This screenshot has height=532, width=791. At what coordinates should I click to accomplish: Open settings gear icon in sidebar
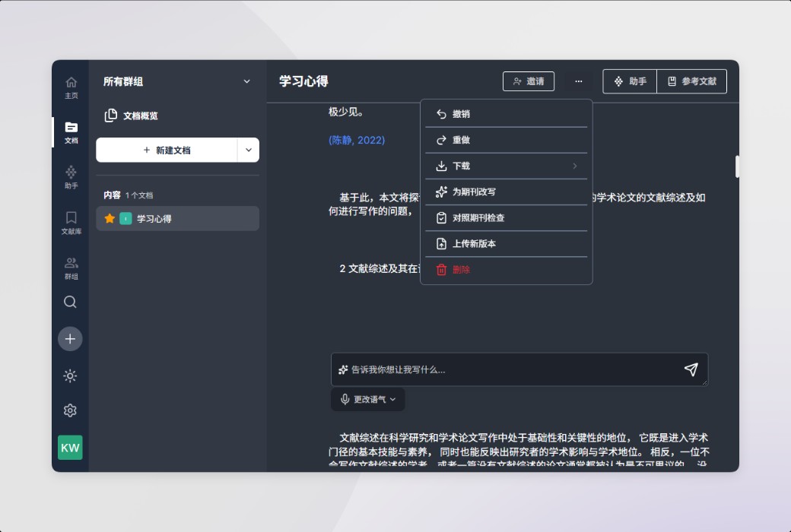tap(70, 410)
